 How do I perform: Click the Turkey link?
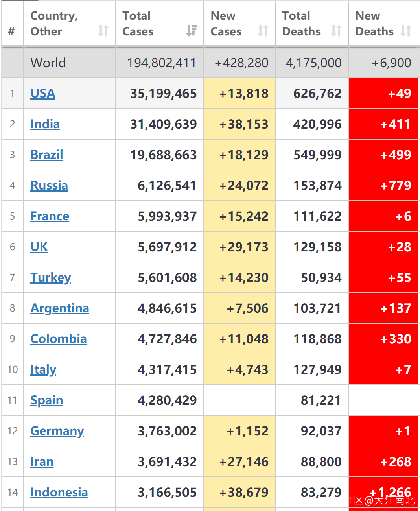point(51,277)
